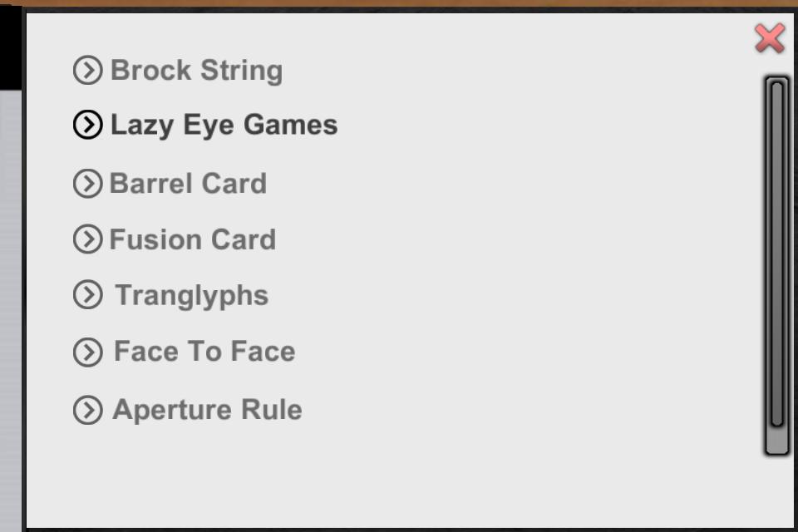Select the Face To Face option
Screen dimensions: 798x532
point(204,352)
